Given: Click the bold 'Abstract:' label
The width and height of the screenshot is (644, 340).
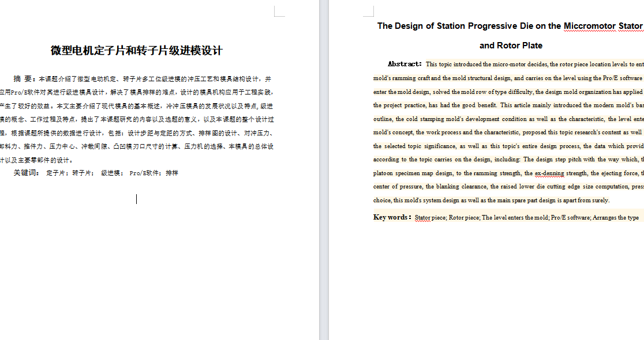Looking at the screenshot, I should (405, 64).
